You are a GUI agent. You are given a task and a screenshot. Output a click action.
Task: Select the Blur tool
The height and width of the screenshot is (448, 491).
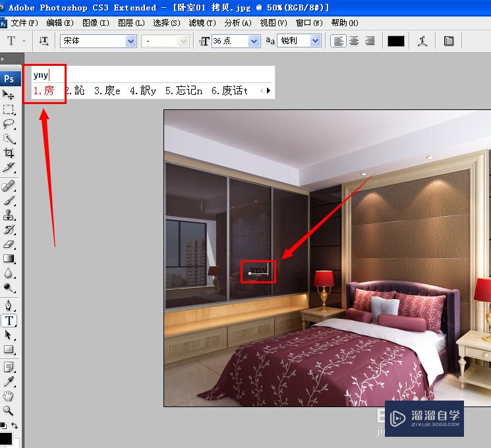8,273
